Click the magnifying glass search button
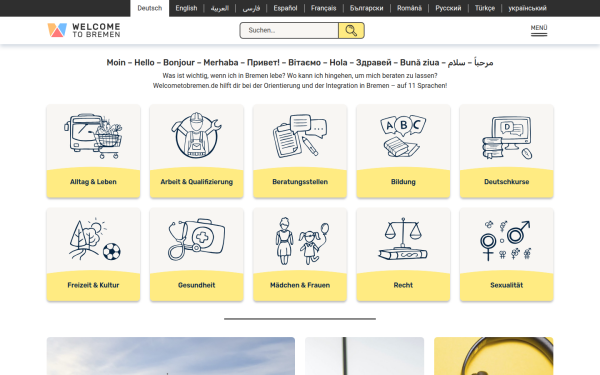This screenshot has height=375, width=600. (x=351, y=31)
